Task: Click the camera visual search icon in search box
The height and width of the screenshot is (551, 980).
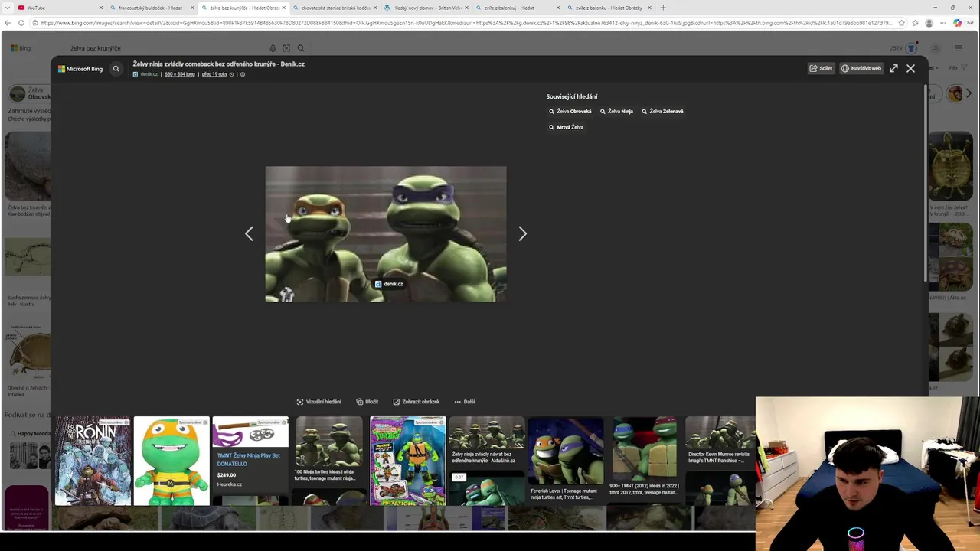Action: coord(286,48)
